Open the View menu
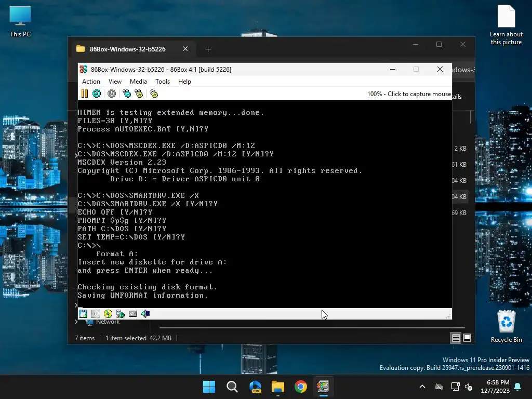 pos(115,82)
